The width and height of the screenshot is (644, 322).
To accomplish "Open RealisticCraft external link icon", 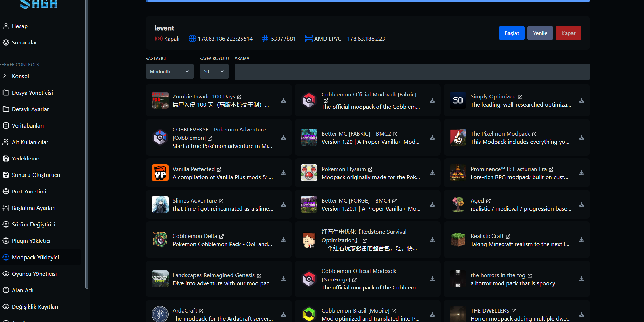I will [508, 237].
